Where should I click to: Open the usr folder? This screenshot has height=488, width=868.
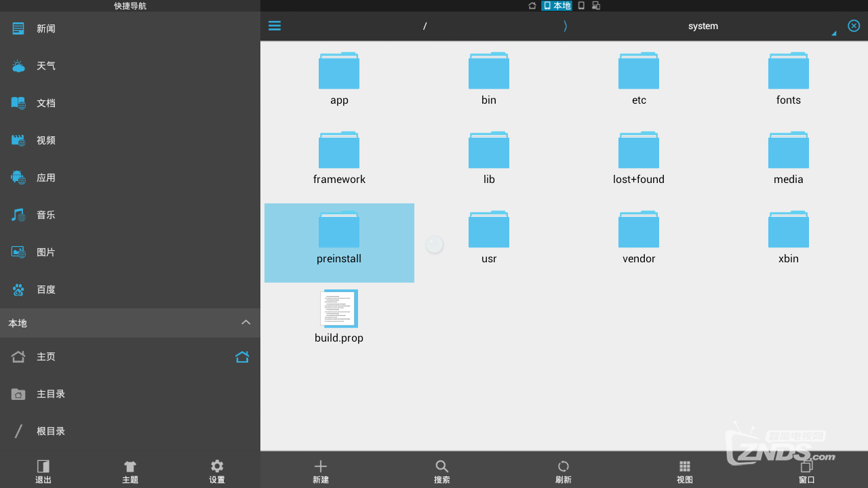(489, 238)
